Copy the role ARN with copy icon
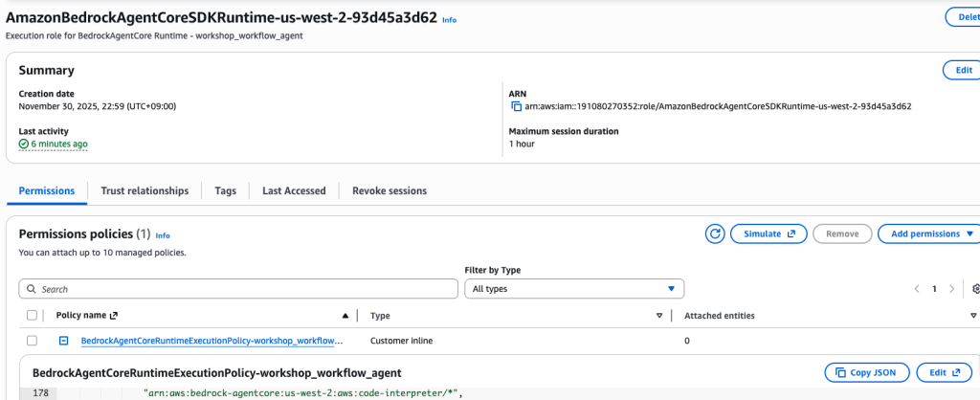The height and width of the screenshot is (400, 980). 516,106
